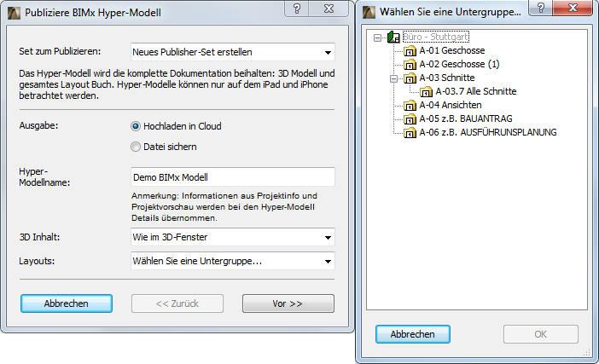Select subset A-03.7 Alle Schnitte

coord(476,91)
